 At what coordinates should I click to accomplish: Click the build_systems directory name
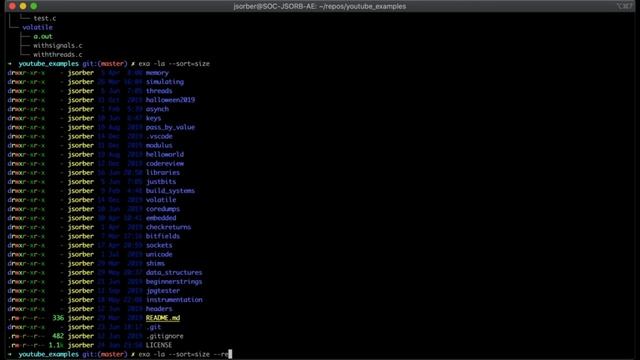point(170,191)
